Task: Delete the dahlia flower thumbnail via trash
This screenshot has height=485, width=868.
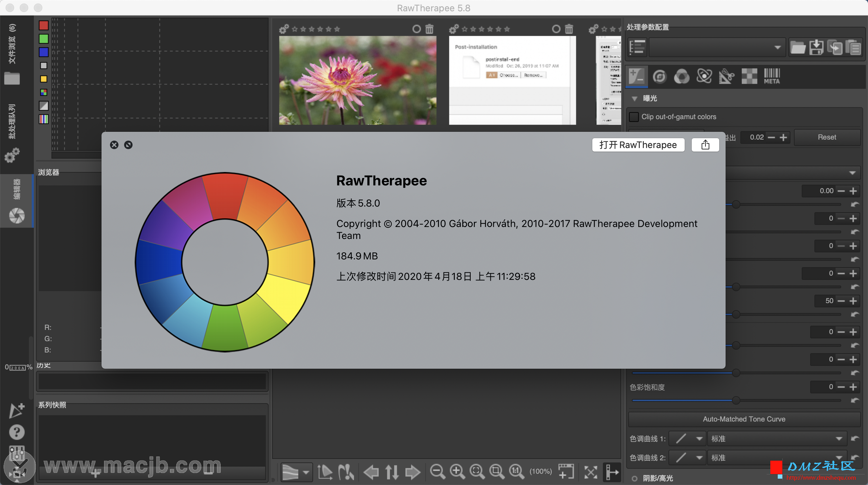Action: pyautogui.click(x=429, y=29)
